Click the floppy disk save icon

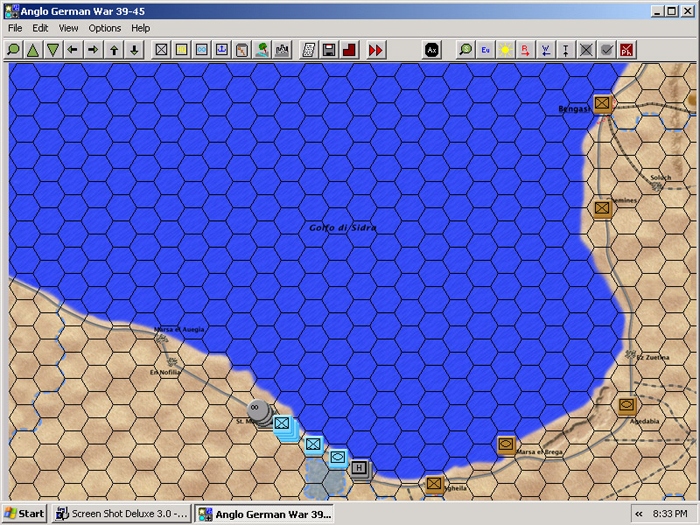329,50
